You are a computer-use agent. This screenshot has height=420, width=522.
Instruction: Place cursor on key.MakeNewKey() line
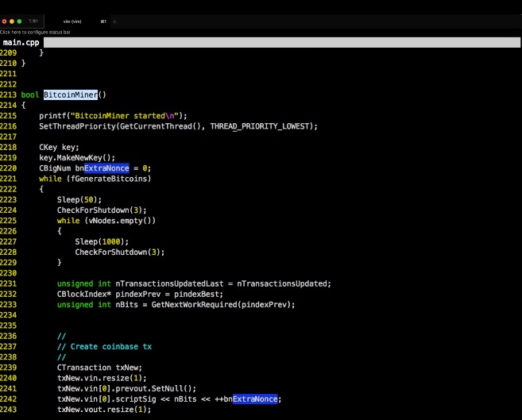point(77,157)
